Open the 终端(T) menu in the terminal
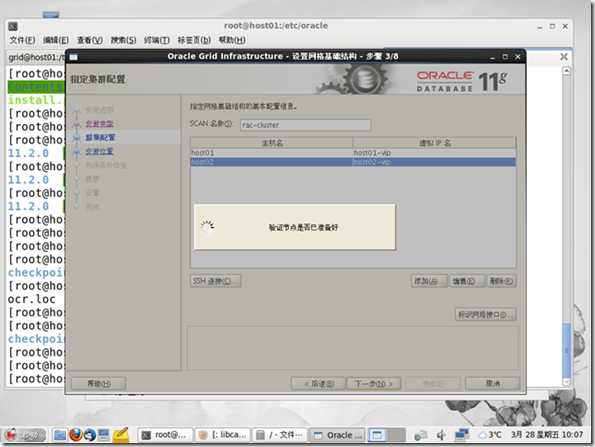595x447 pixels. click(x=157, y=40)
